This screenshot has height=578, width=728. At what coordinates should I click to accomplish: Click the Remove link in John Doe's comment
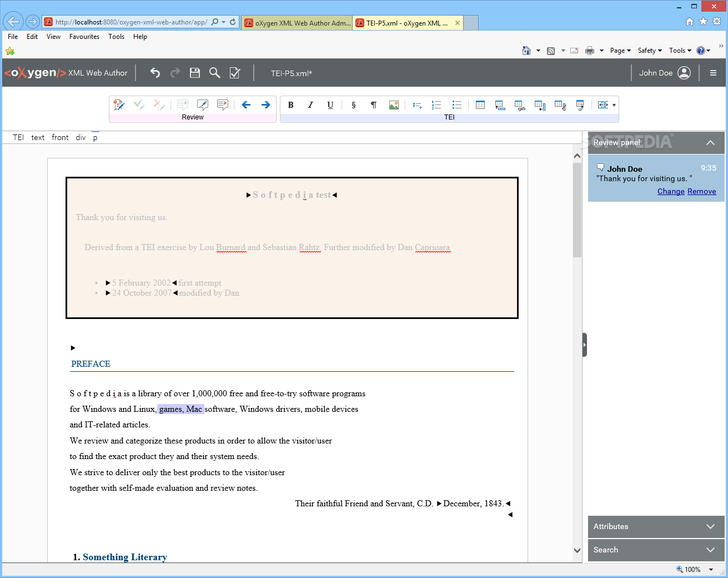click(702, 191)
